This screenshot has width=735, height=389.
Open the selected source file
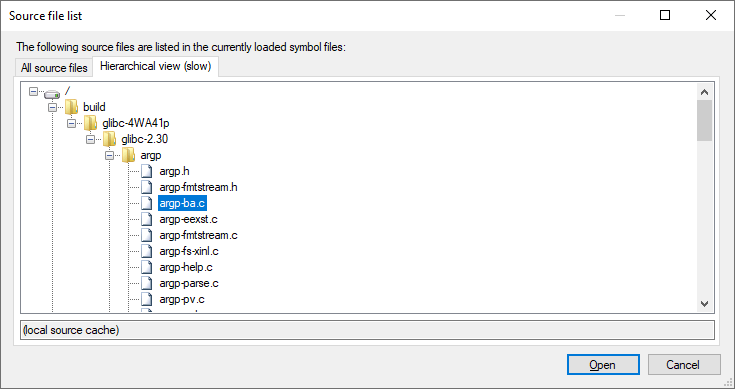point(603,365)
